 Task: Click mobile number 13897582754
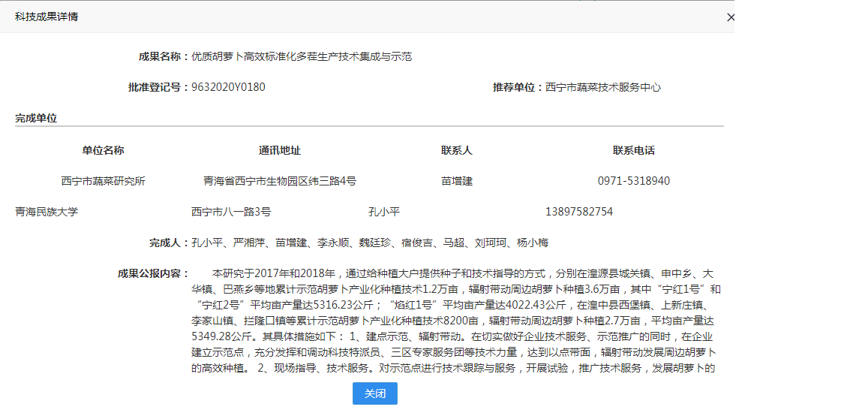[x=579, y=212]
